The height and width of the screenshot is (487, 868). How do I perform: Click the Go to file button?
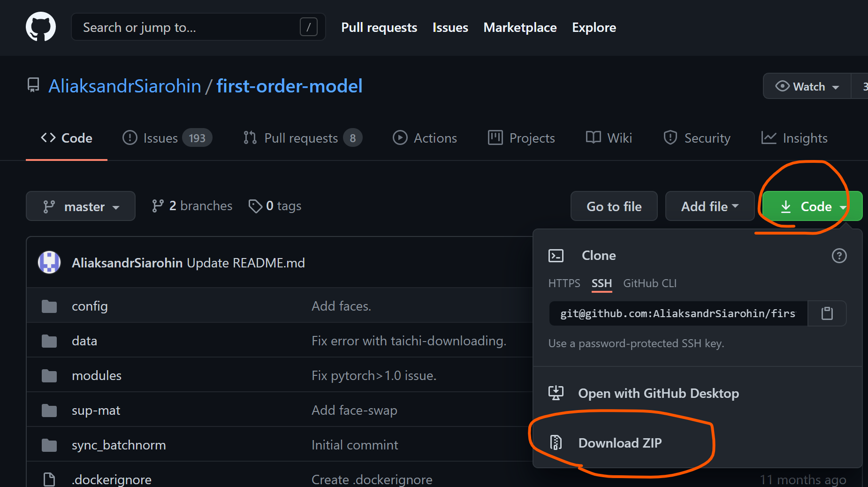pyautogui.click(x=614, y=206)
